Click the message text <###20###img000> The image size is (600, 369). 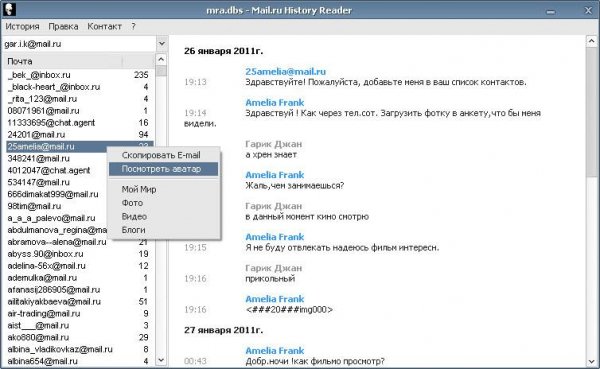tap(289, 309)
